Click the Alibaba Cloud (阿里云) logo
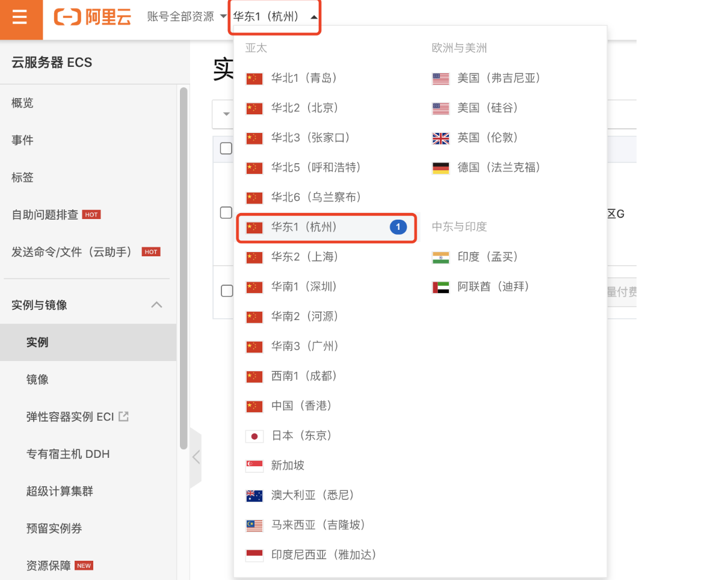The height and width of the screenshot is (580, 728). click(x=92, y=17)
